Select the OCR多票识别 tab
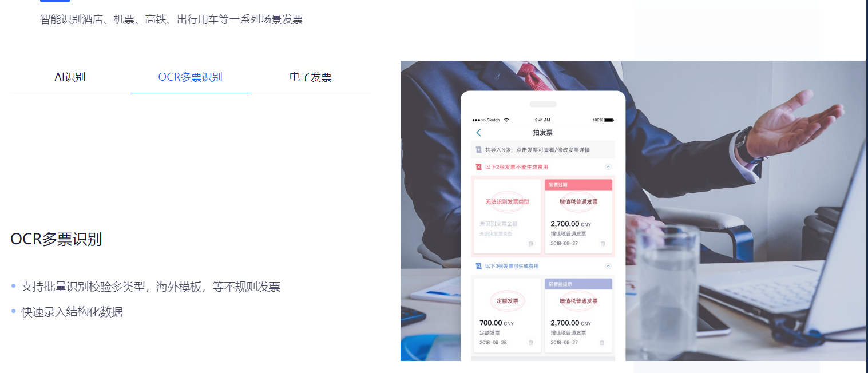 click(x=191, y=77)
